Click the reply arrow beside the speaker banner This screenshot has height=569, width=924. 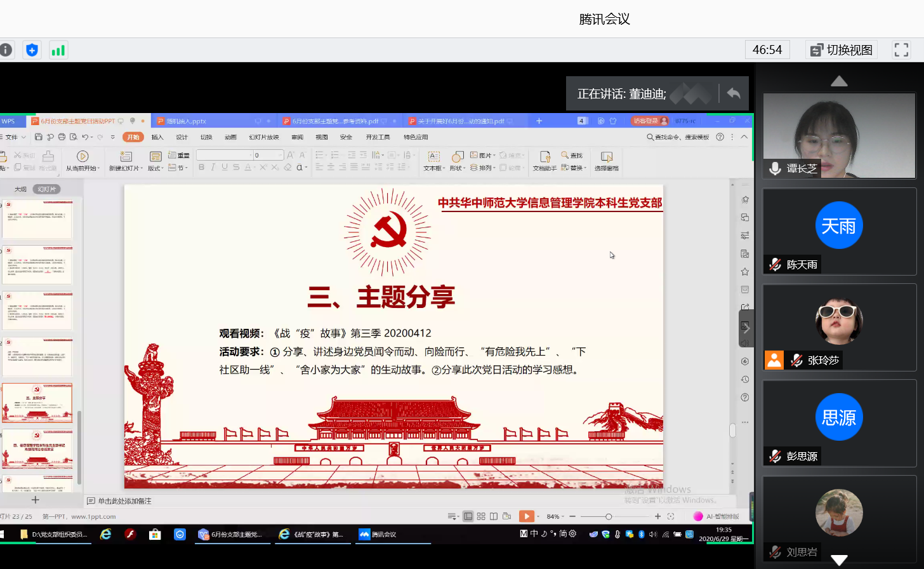point(734,93)
